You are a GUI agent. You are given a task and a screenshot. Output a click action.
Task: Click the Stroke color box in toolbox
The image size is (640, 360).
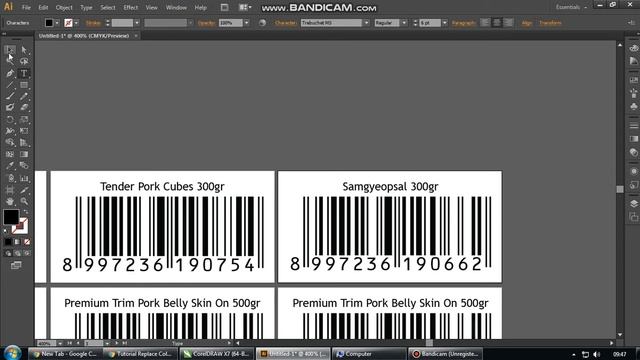tap(20, 226)
